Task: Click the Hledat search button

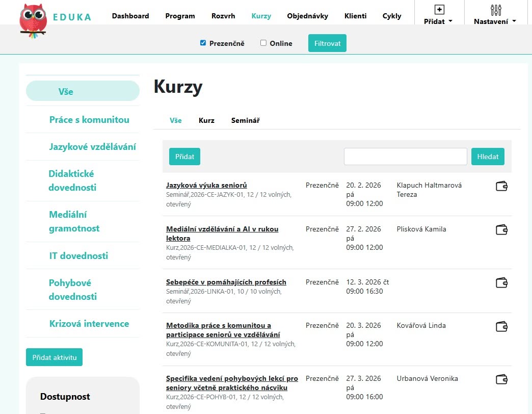Action: [488, 157]
